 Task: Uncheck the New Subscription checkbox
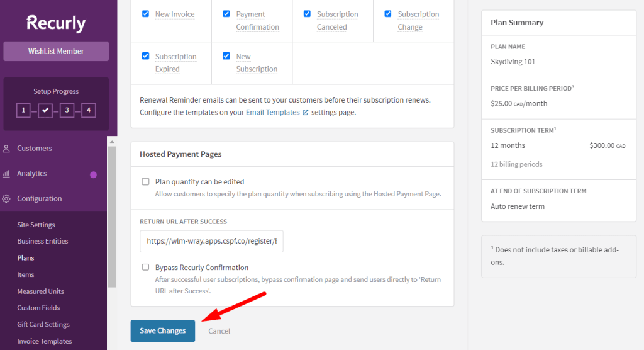(226, 55)
